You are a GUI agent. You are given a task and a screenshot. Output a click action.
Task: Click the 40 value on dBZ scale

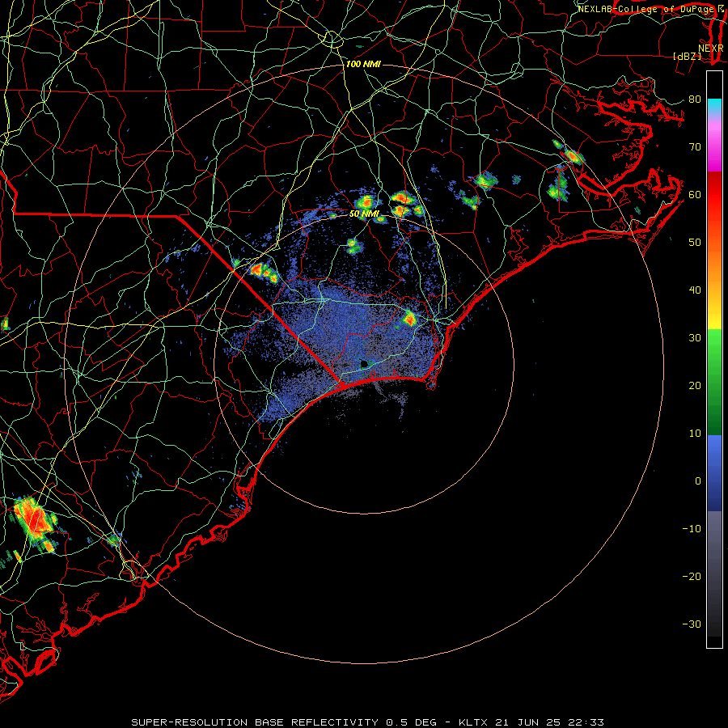coord(695,290)
